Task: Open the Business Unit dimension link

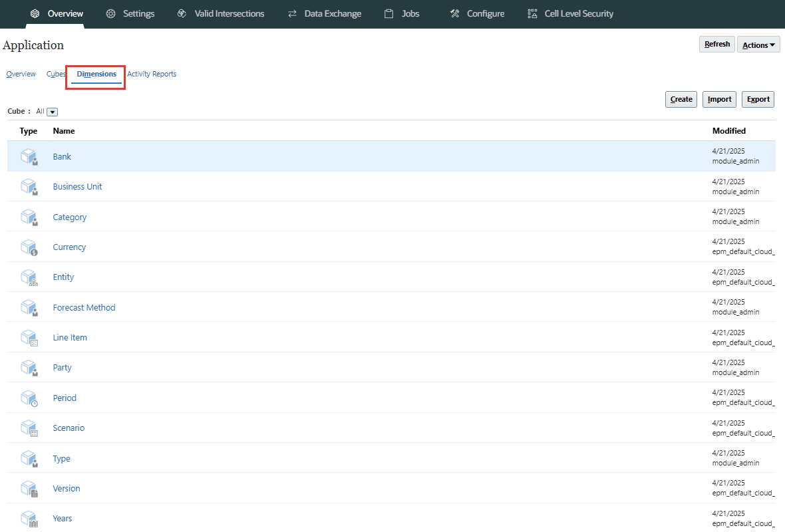Action: click(x=78, y=187)
